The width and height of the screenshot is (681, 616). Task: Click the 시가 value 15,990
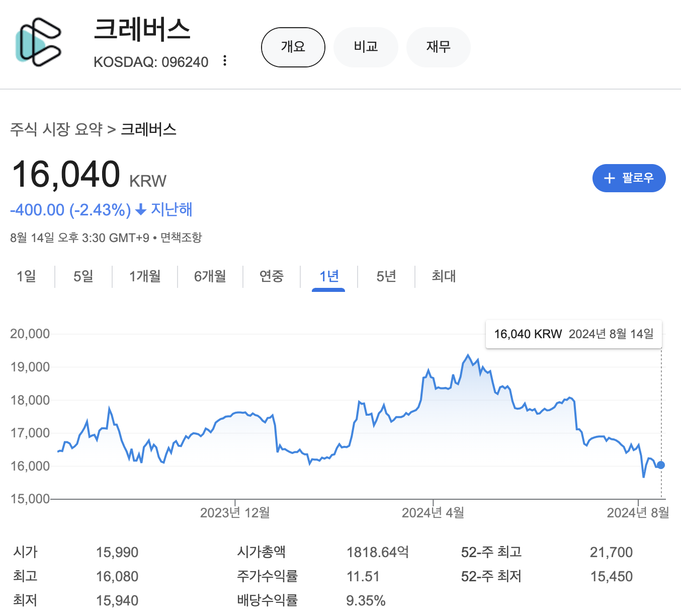pos(117,552)
